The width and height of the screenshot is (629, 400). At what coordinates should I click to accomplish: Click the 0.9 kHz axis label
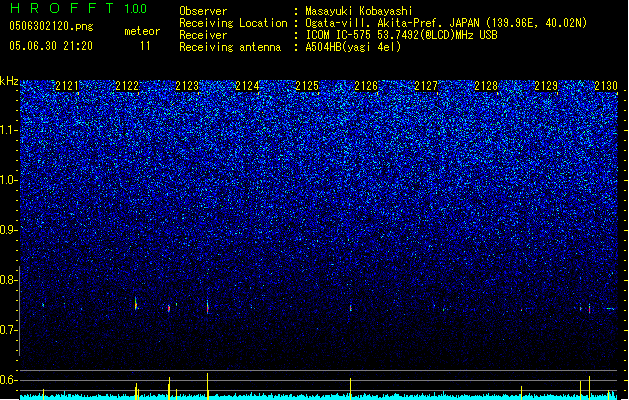click(x=9, y=230)
